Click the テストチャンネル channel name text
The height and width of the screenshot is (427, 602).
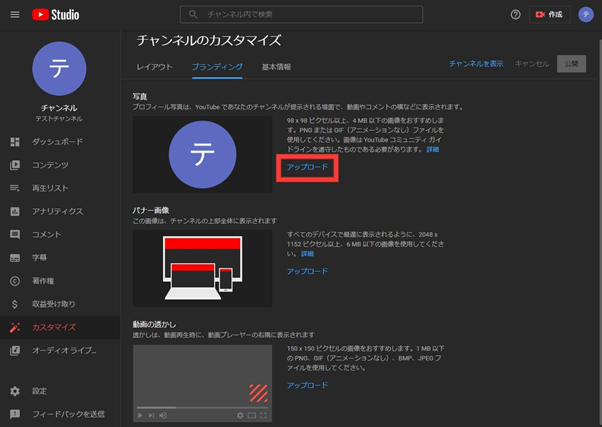(x=59, y=119)
